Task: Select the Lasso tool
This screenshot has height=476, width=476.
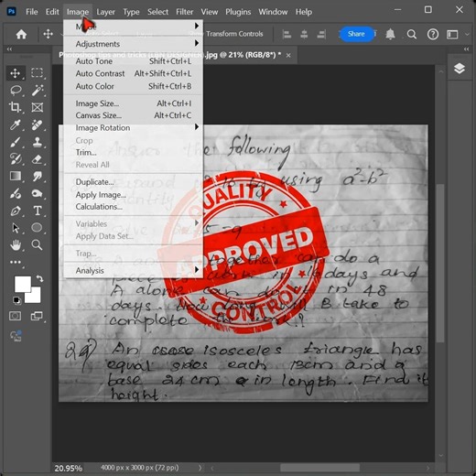Action: point(15,91)
